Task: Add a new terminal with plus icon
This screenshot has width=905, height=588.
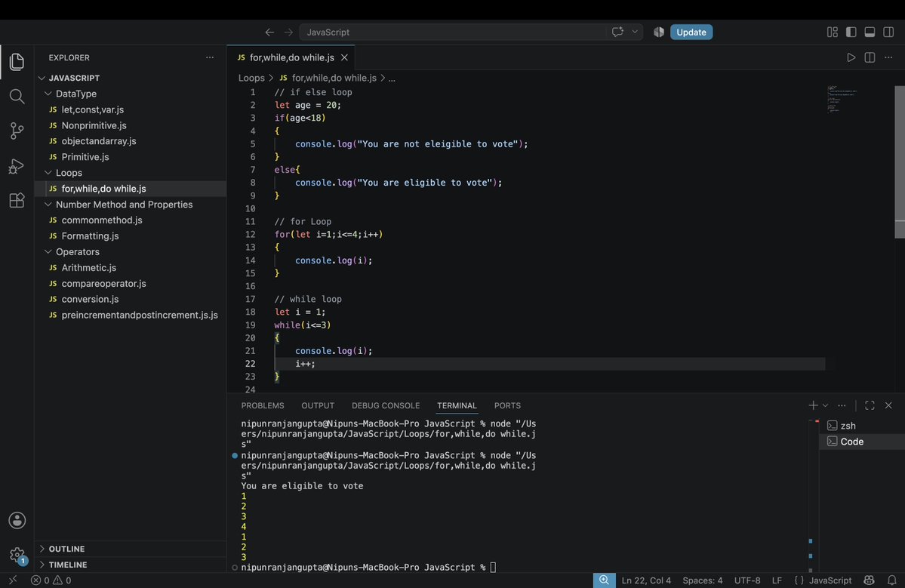Action: (x=813, y=405)
